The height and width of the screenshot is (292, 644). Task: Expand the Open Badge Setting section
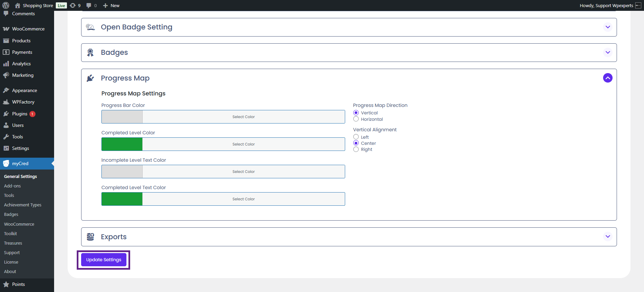point(607,27)
